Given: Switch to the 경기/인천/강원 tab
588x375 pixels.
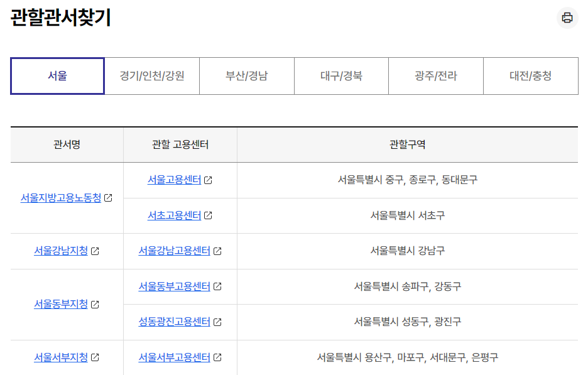Looking at the screenshot, I should click(x=152, y=75).
